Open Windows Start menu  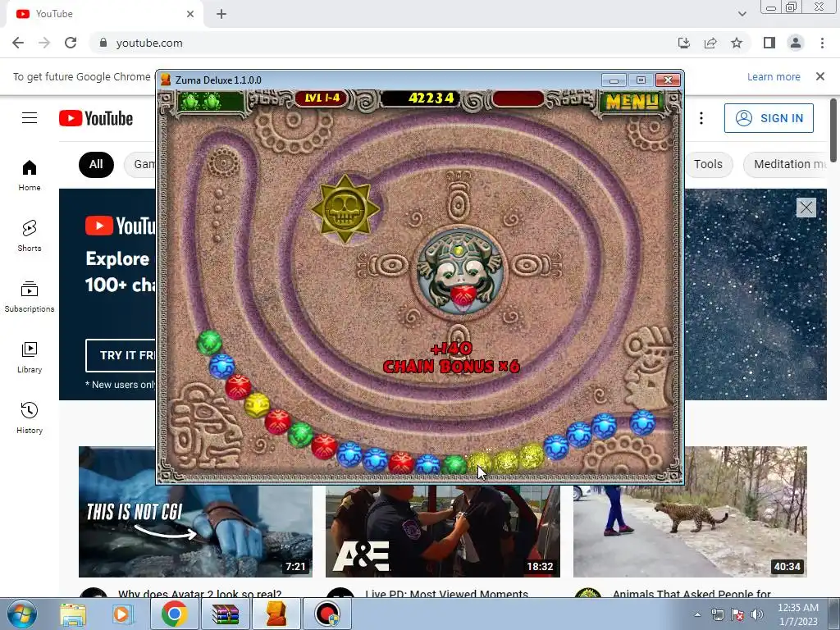click(x=21, y=614)
